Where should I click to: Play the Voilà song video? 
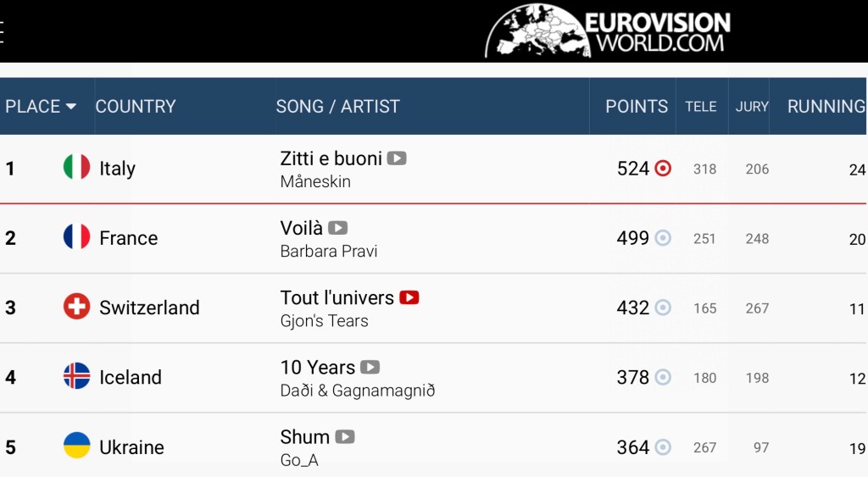[x=338, y=228]
